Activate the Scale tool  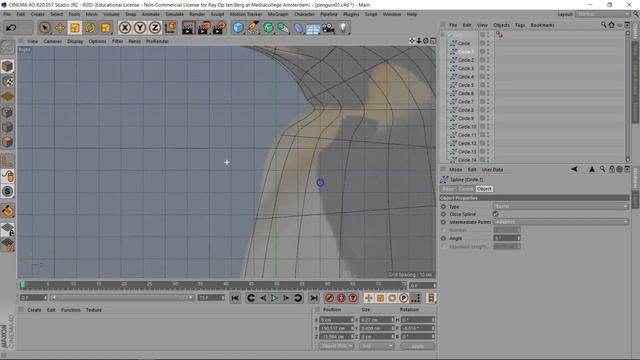pos(75,28)
